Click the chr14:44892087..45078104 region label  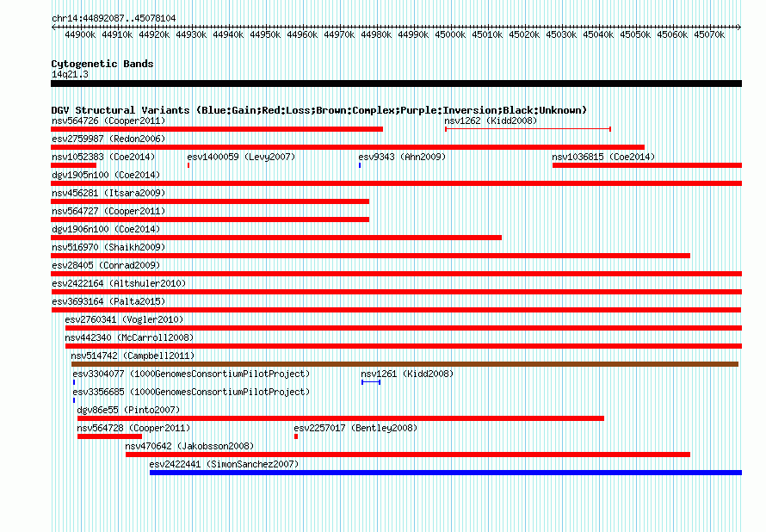114,18
